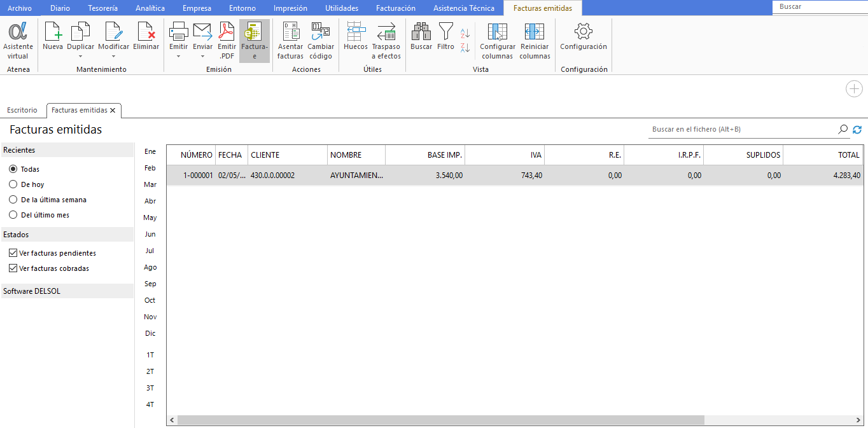Expand the Enviar dropdown arrow
The height and width of the screenshot is (428, 868).
pos(202,57)
